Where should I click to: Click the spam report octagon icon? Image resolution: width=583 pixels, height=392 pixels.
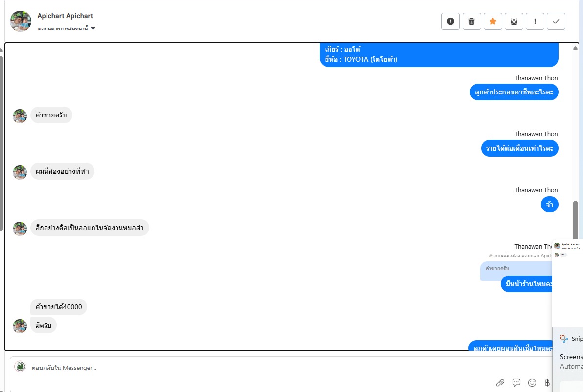(450, 21)
